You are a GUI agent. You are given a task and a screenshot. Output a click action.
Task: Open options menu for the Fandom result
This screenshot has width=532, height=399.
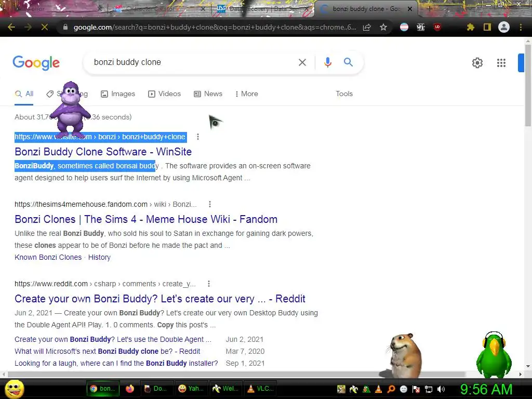pyautogui.click(x=210, y=204)
